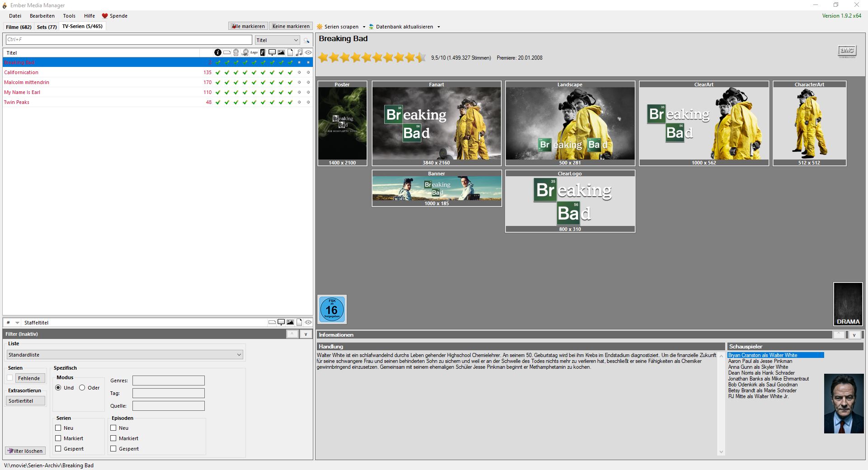
Task: Click page icon in season list header
Action: pos(299,322)
